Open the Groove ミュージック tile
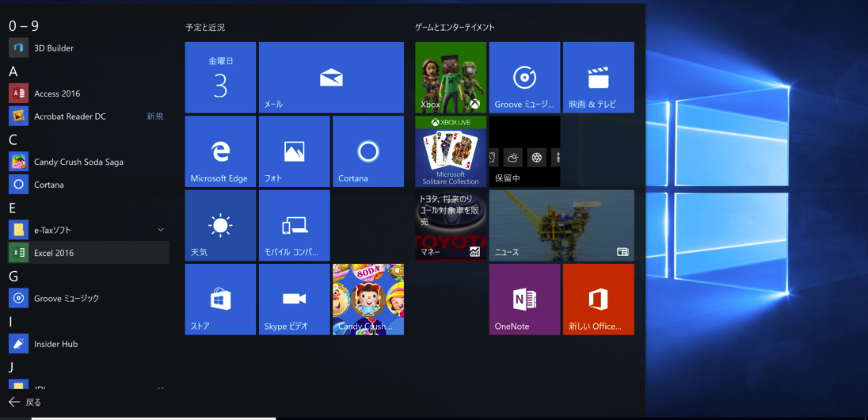Screen dimensions: 868x420 click(x=525, y=78)
